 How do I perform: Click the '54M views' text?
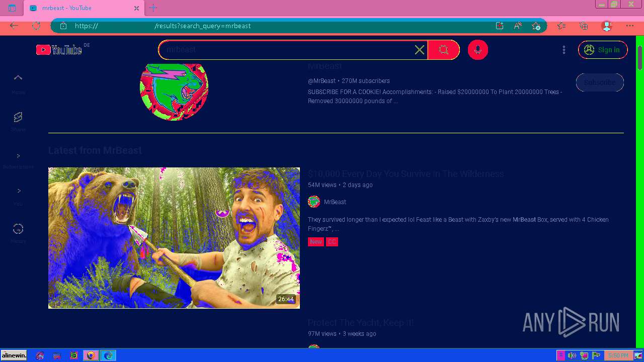(x=322, y=185)
